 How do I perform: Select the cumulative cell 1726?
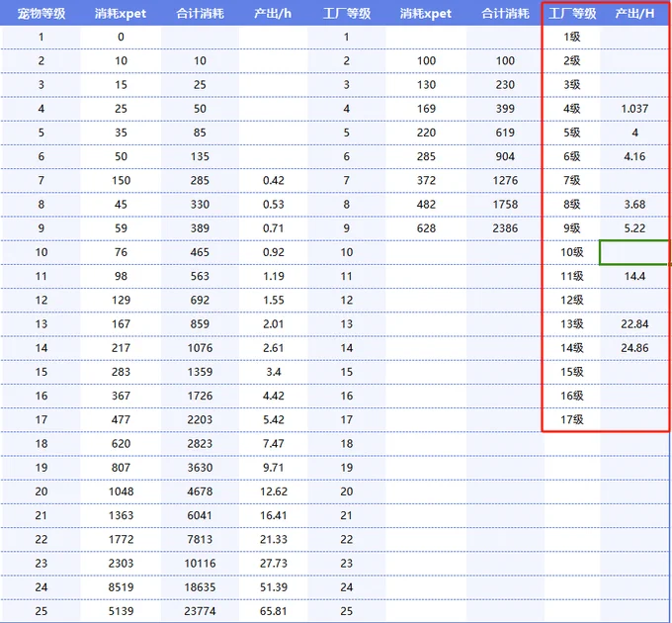pyautogui.click(x=201, y=396)
